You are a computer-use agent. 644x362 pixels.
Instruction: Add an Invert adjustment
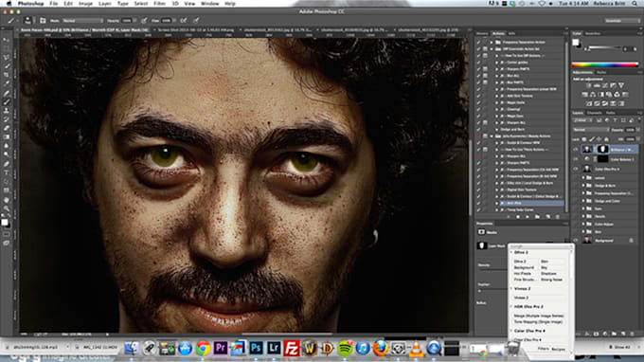pos(589,103)
